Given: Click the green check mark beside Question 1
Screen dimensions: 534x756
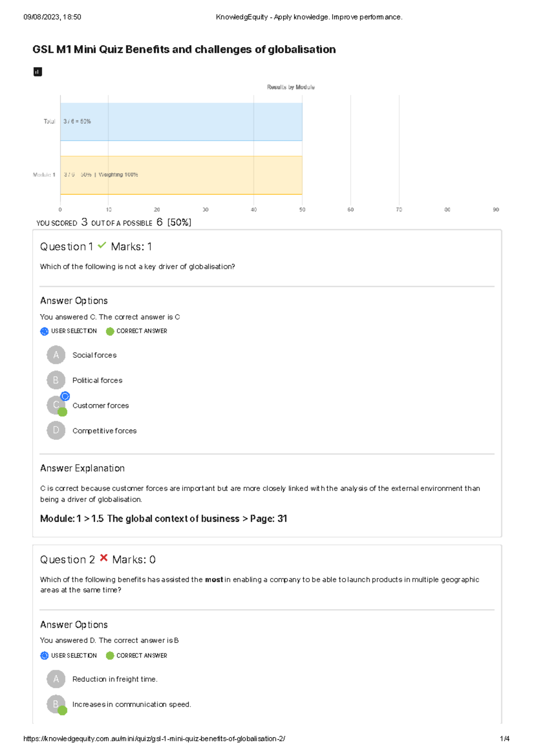Looking at the screenshot, I should click(x=102, y=245).
